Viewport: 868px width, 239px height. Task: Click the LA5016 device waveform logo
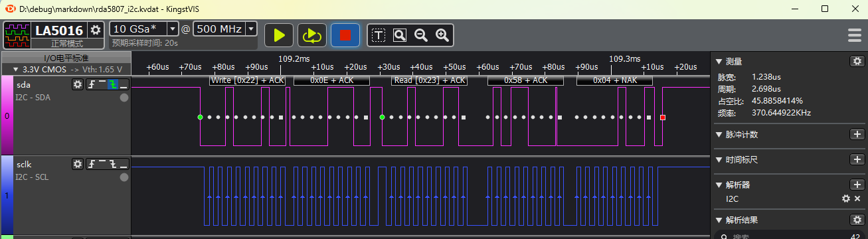point(17,35)
